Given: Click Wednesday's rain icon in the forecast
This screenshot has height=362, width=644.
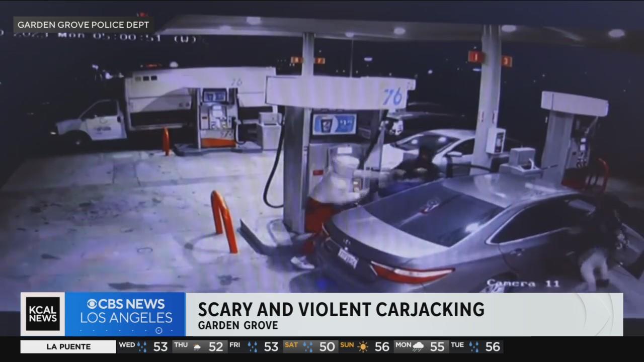Looking at the screenshot, I should click(142, 346).
